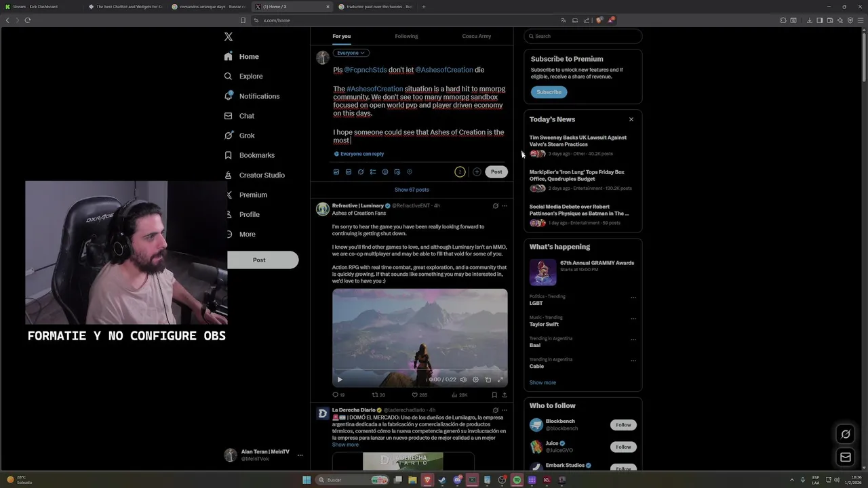Open the emoji picker in composer
This screenshot has height=488, width=868.
click(385, 172)
